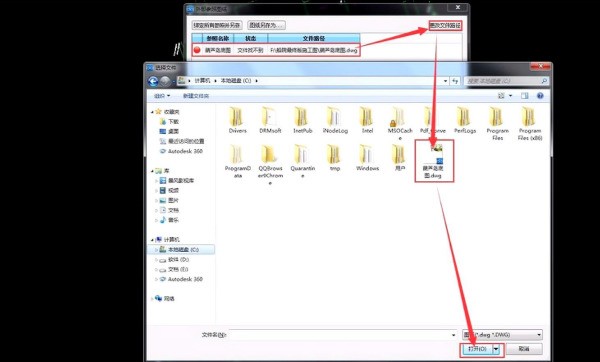Screen dimensions: 600x362
Task: Select the DRMsoft folder icon
Action: click(x=270, y=116)
